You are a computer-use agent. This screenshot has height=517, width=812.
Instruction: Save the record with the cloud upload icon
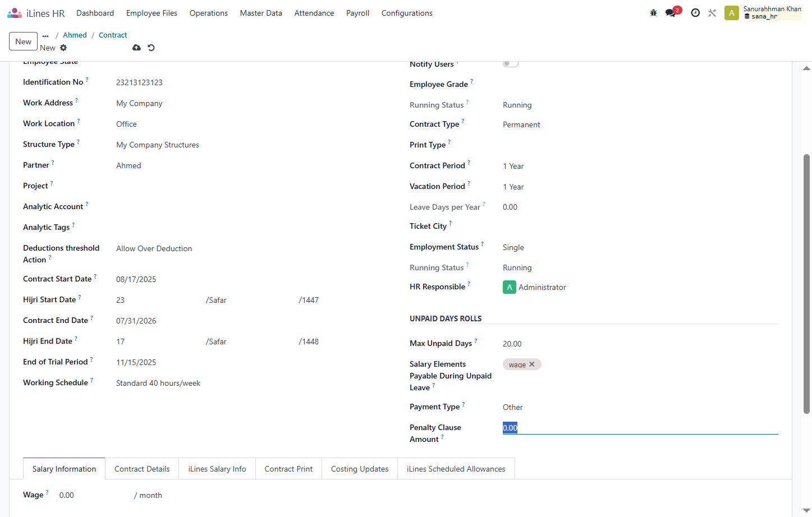coord(136,48)
